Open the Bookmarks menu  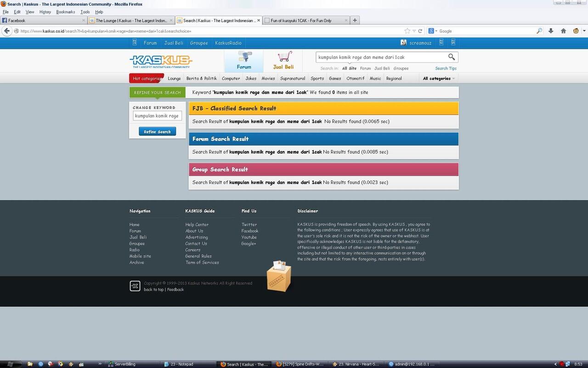pos(65,12)
